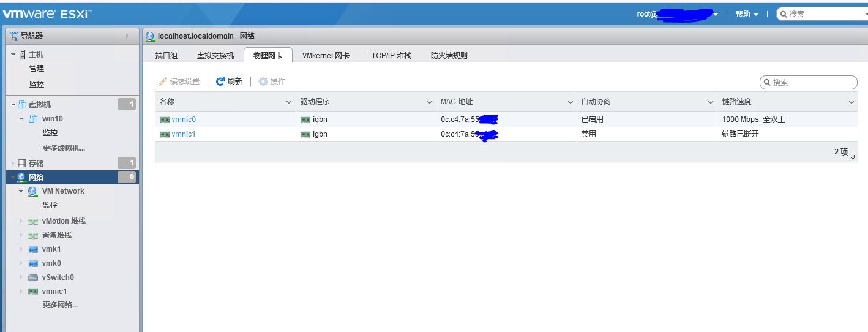Switch to the VMkernel NICs tab
The width and height of the screenshot is (868, 332).
(326, 55)
